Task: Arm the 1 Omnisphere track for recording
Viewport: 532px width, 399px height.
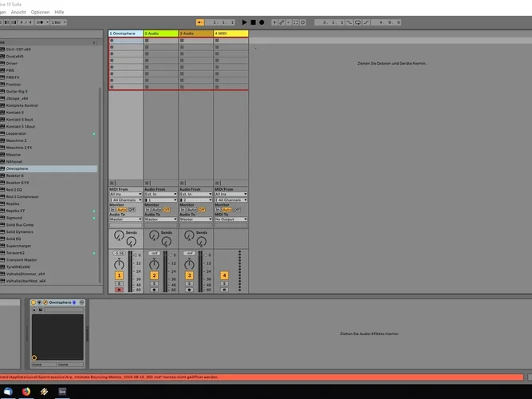Action: [x=119, y=290]
